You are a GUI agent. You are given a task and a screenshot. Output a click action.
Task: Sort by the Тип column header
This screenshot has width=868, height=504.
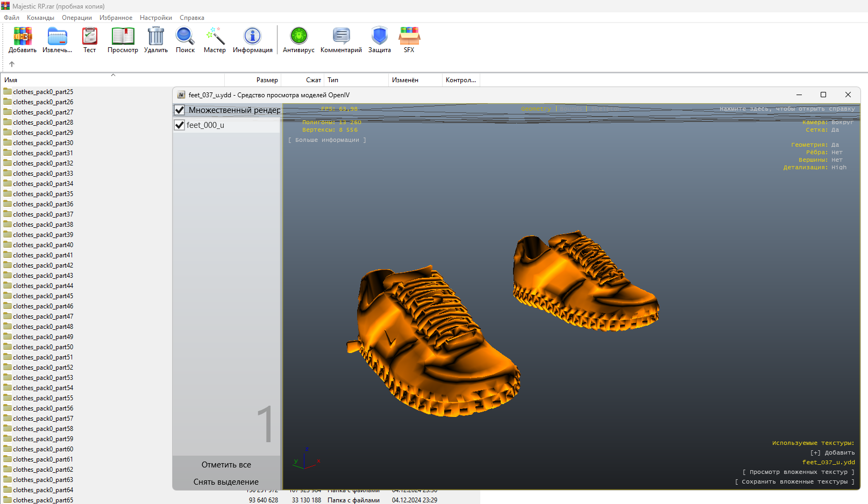click(356, 80)
